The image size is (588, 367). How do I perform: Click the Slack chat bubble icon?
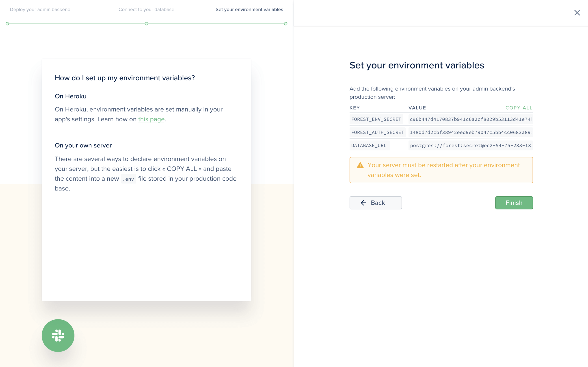(58, 335)
